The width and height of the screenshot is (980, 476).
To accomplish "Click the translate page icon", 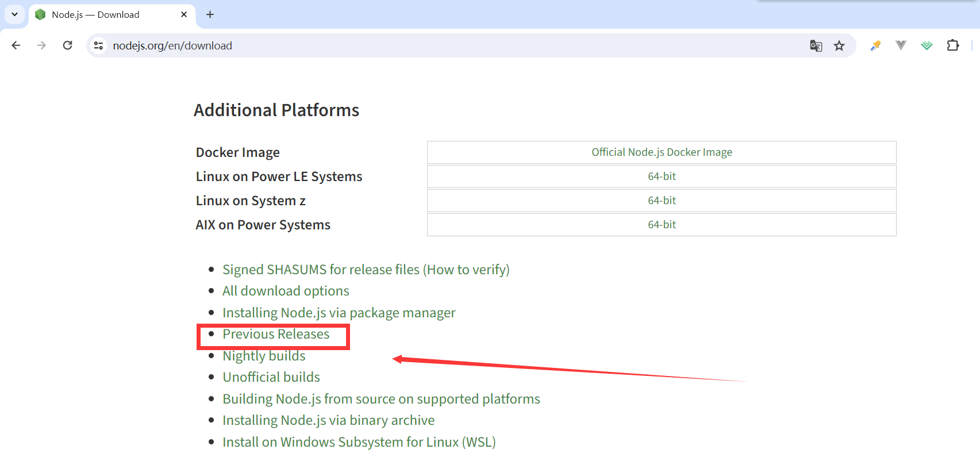I will [816, 45].
